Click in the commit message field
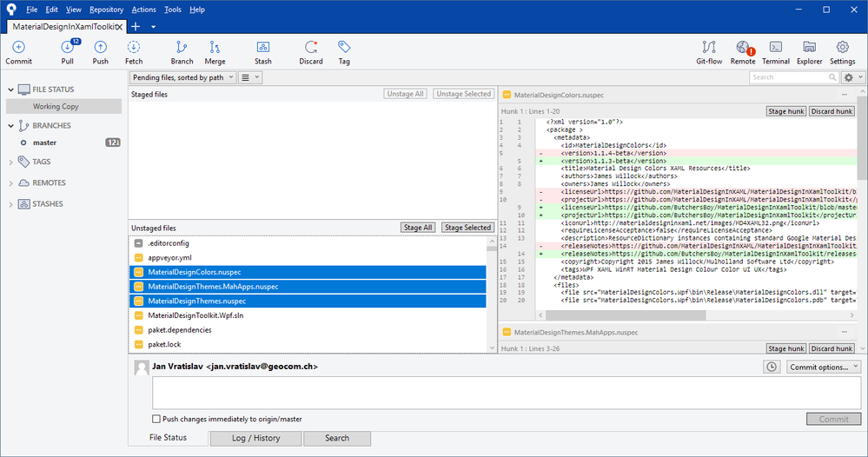Screen dimensions: 868x457 pyautogui.click(x=507, y=394)
